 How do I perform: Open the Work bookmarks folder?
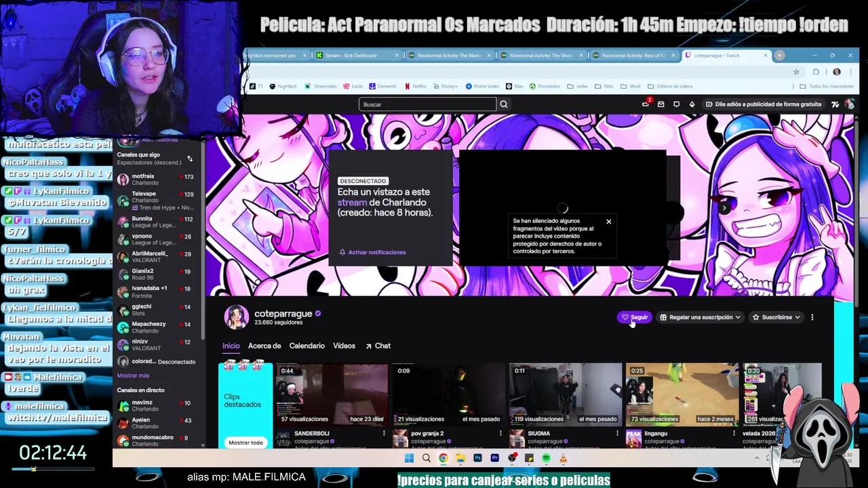631,86
